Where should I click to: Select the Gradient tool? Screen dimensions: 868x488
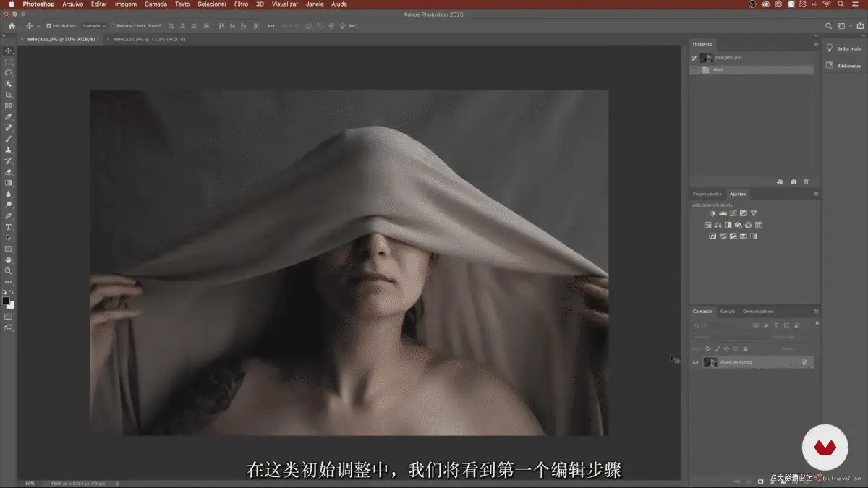(x=9, y=183)
